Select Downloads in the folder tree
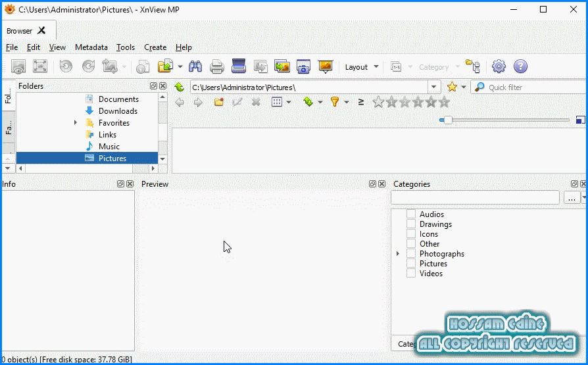Screen dimensions: 588x365 [118, 111]
